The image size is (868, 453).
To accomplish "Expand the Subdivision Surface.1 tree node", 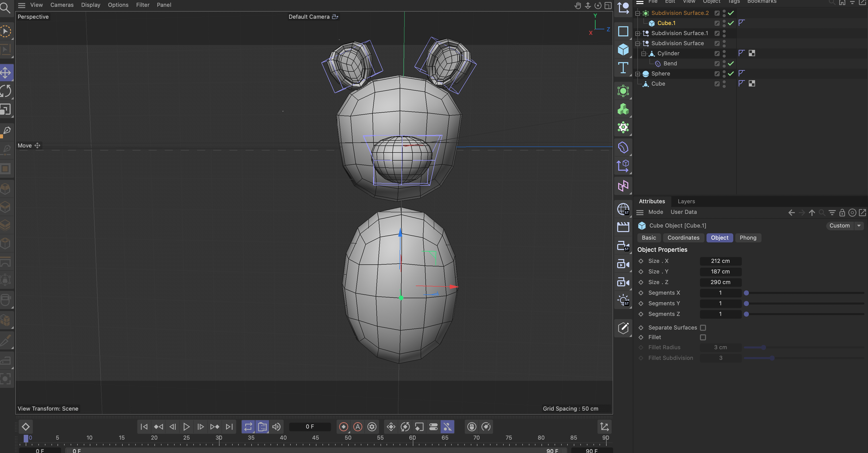I will [x=638, y=33].
